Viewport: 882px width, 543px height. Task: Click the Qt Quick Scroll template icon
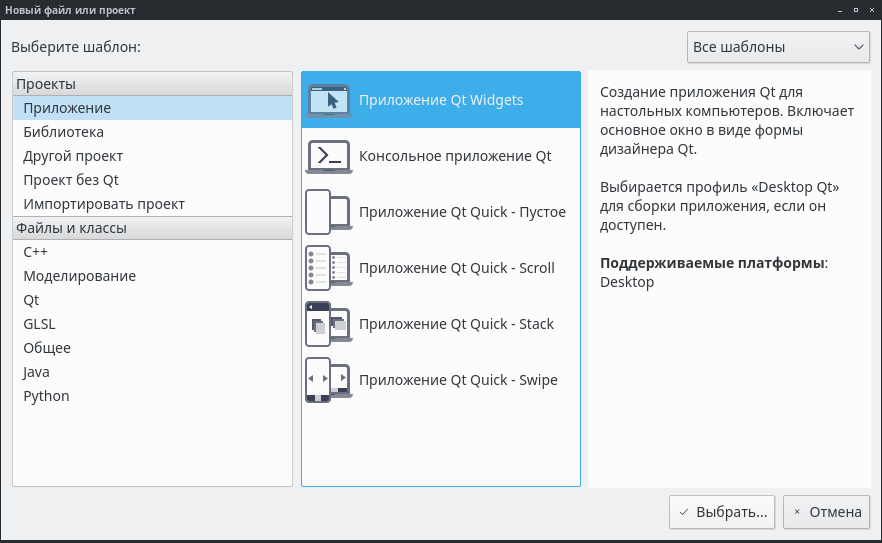(328, 268)
